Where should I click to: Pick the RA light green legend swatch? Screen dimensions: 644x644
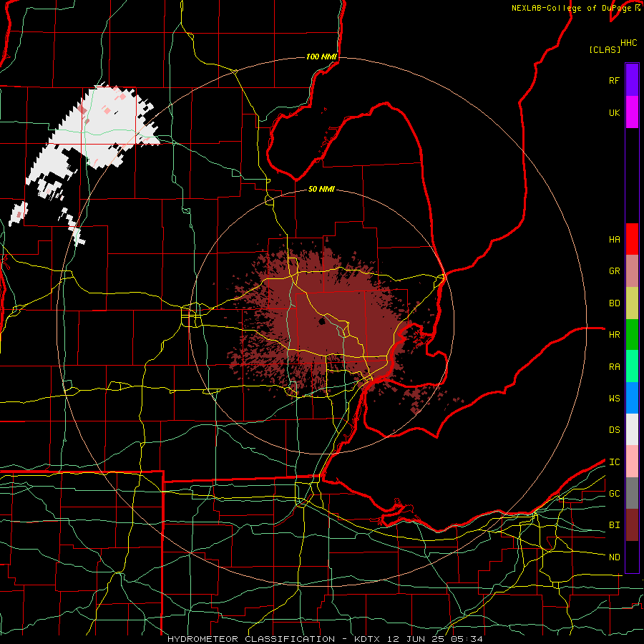tap(632, 366)
